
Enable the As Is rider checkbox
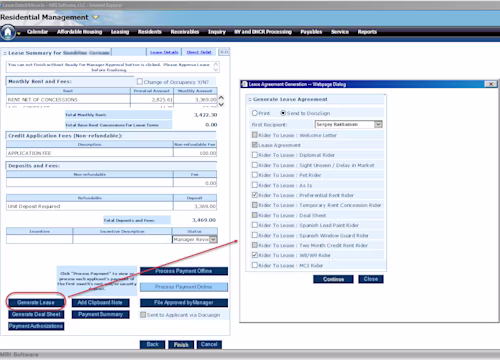[255, 185]
